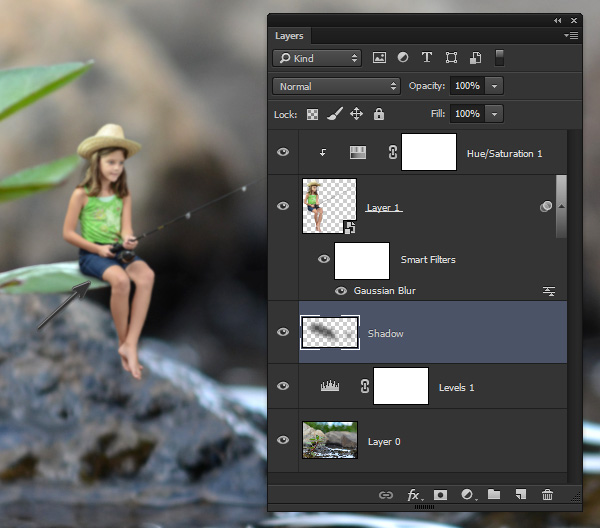Create a new group folder icon
The image size is (600, 528).
(494, 494)
